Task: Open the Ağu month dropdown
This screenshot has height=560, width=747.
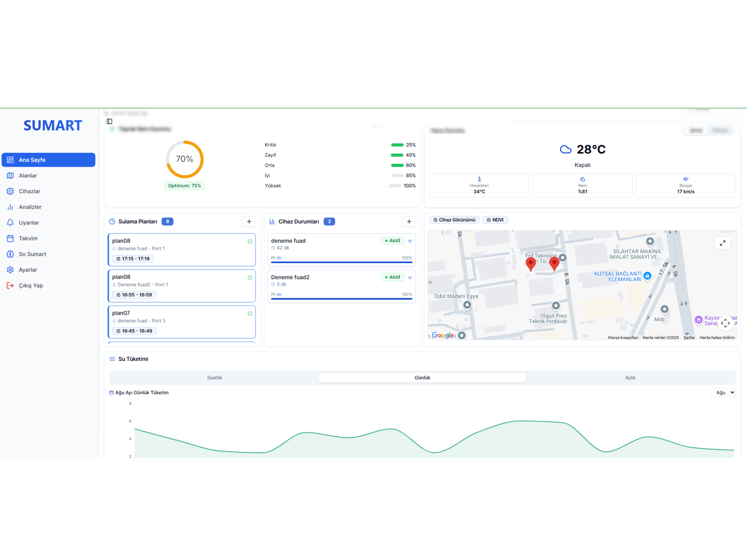Action: click(x=723, y=393)
